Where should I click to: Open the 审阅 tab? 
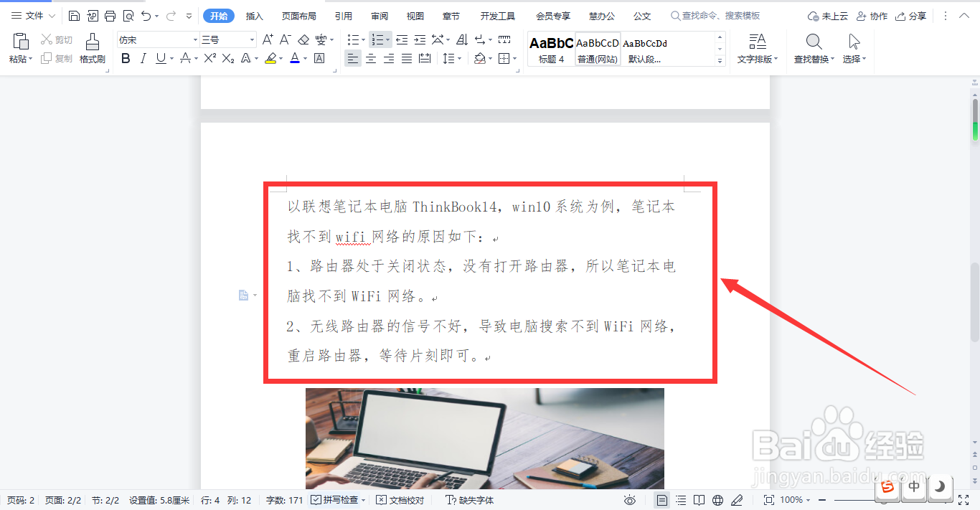click(380, 16)
